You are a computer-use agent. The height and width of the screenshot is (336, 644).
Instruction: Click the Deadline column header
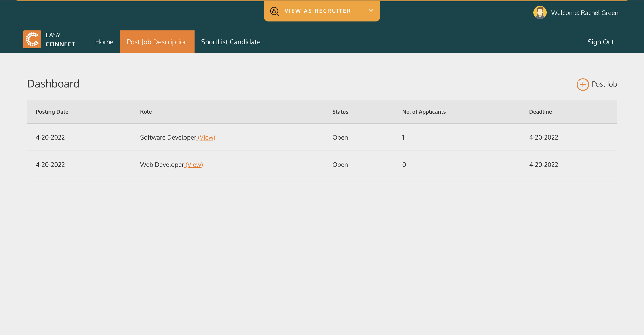point(540,112)
